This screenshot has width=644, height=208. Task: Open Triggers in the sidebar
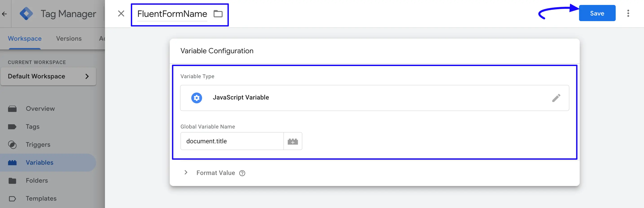coord(38,145)
